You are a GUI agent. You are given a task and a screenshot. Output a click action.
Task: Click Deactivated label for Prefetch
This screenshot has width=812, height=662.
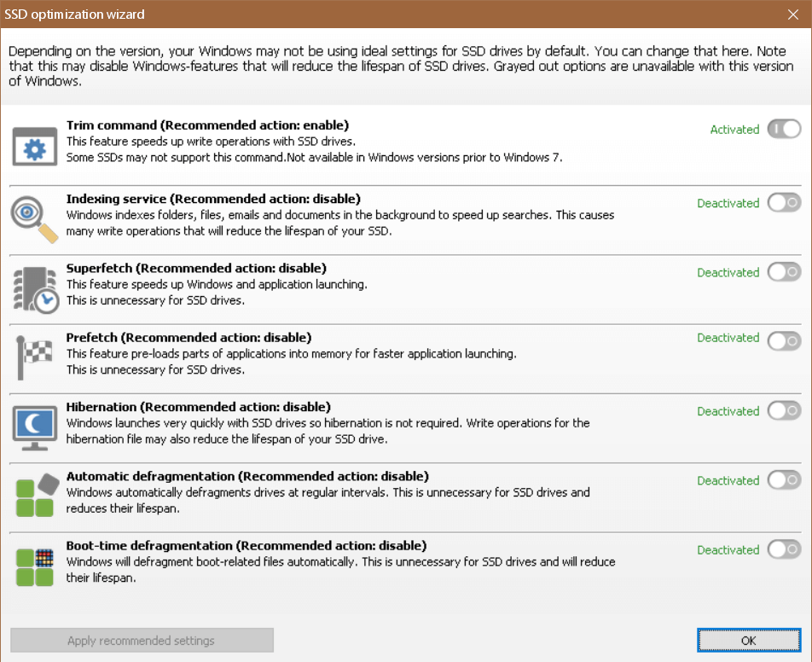[728, 338]
